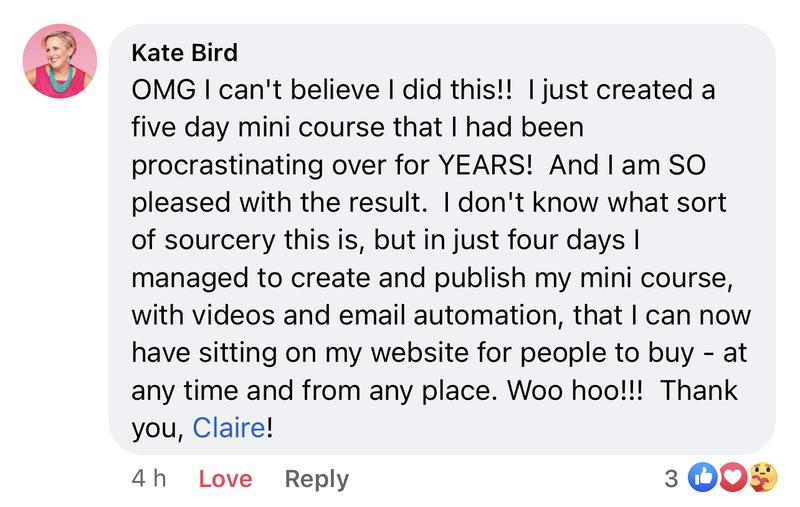
Task: Click the word "automation" in the comment
Action: [x=485, y=316]
